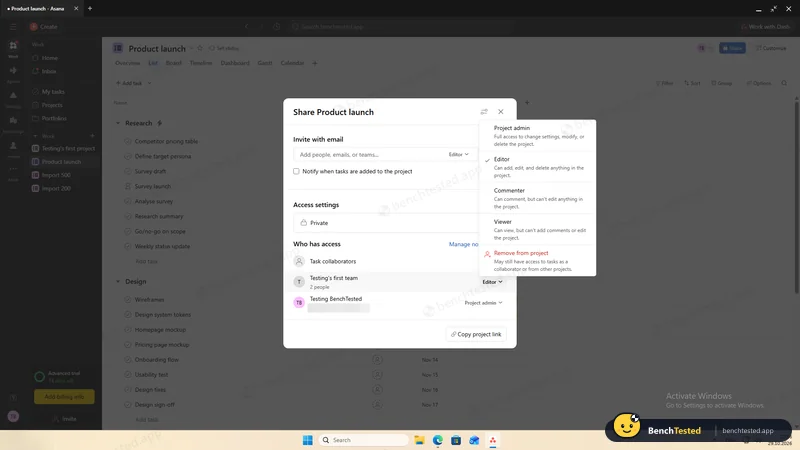Viewport: 800px width, 450px height.
Task: Add a new view tab with plus icon
Action: (315, 63)
